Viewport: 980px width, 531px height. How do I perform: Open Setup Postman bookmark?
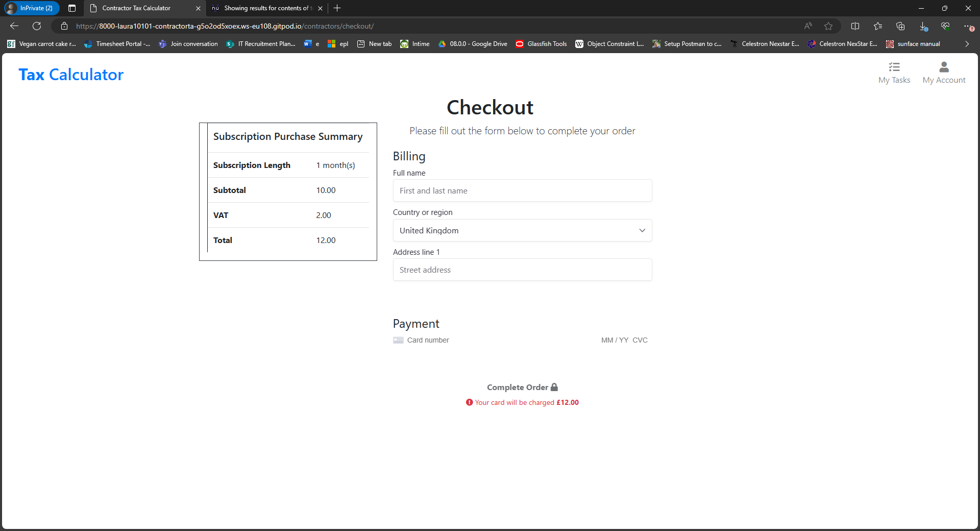[x=687, y=44]
